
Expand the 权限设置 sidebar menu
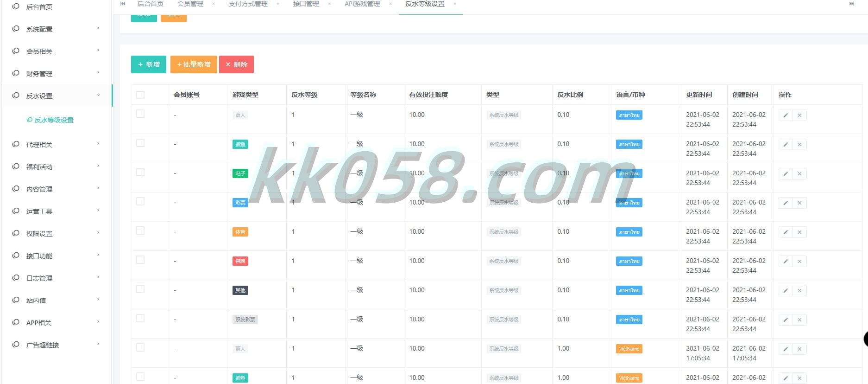(x=56, y=233)
